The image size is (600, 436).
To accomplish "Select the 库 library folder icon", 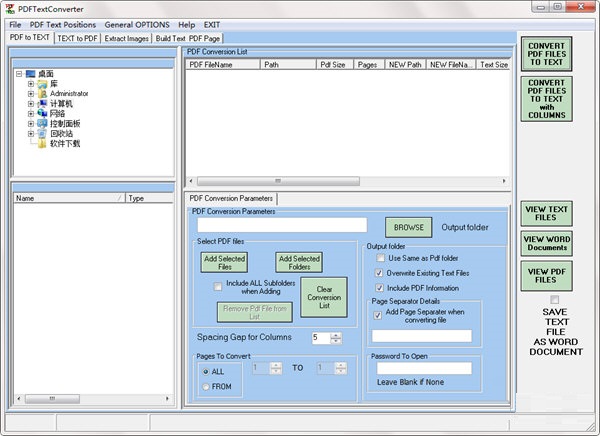I will [x=42, y=84].
